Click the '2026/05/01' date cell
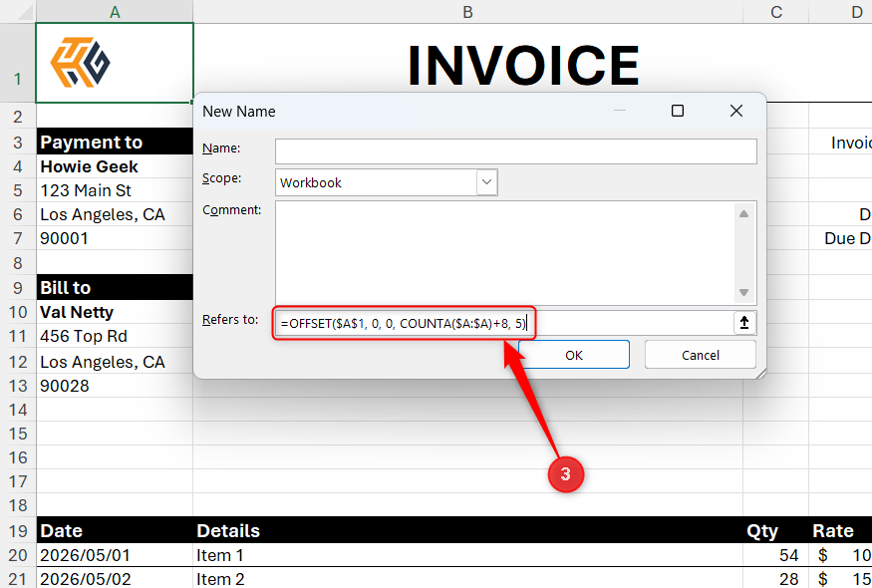872x588 pixels. (x=115, y=555)
